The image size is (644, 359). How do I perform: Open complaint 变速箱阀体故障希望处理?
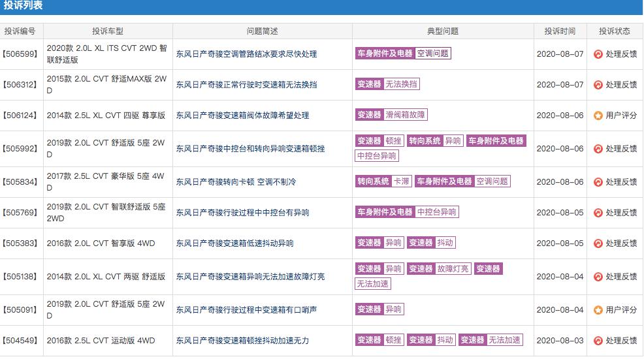(x=243, y=116)
